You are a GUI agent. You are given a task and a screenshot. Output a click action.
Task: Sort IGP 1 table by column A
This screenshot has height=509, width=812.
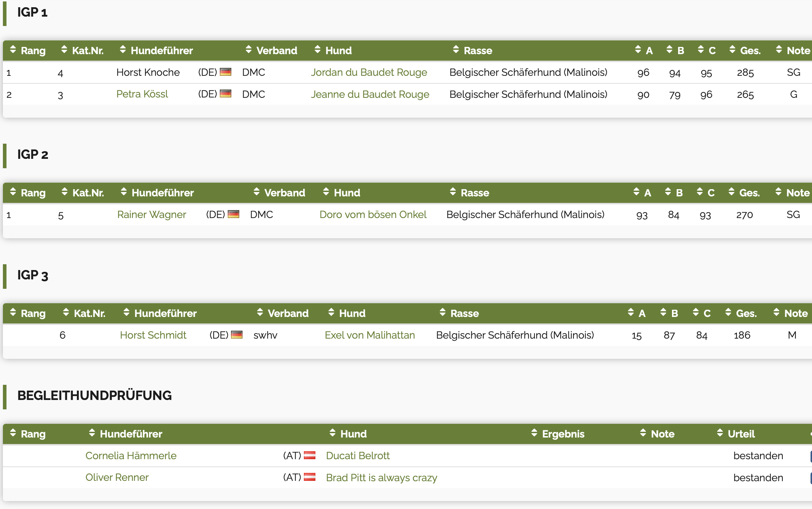pos(644,51)
